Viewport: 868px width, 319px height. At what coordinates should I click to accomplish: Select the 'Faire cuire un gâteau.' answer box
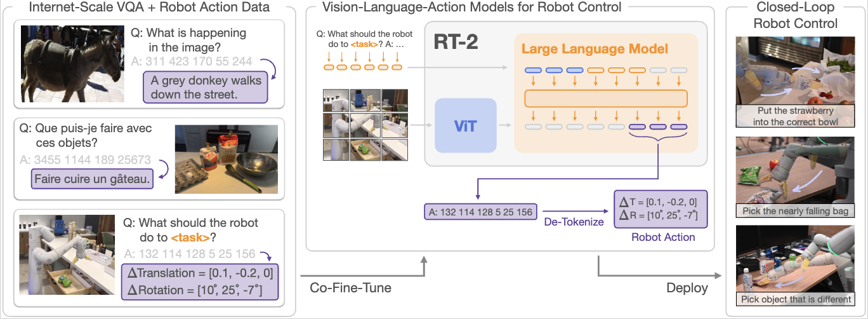pyautogui.click(x=94, y=179)
